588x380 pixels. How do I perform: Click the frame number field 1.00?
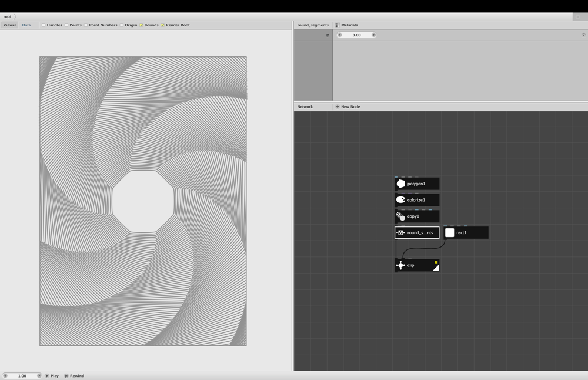pyautogui.click(x=22, y=375)
